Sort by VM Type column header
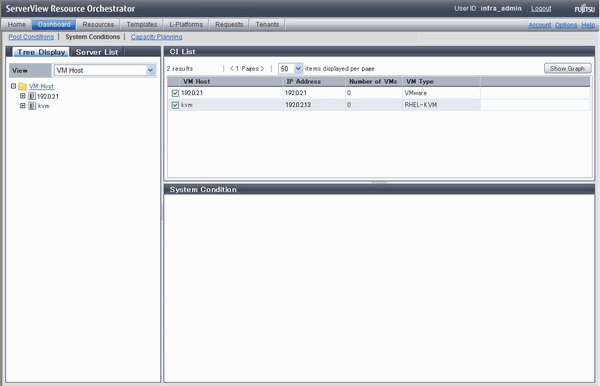This screenshot has width=600, height=386. (441, 81)
